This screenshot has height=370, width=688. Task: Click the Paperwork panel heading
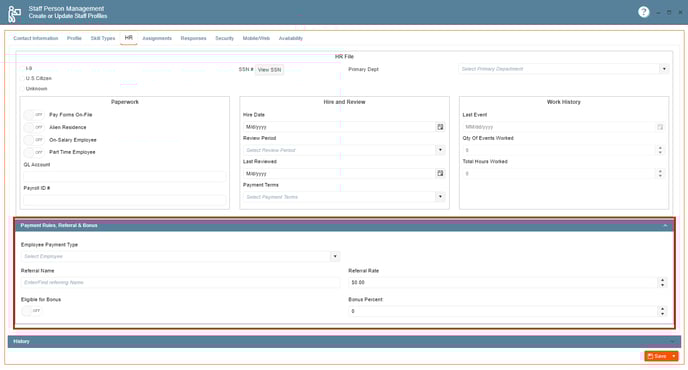coord(125,102)
